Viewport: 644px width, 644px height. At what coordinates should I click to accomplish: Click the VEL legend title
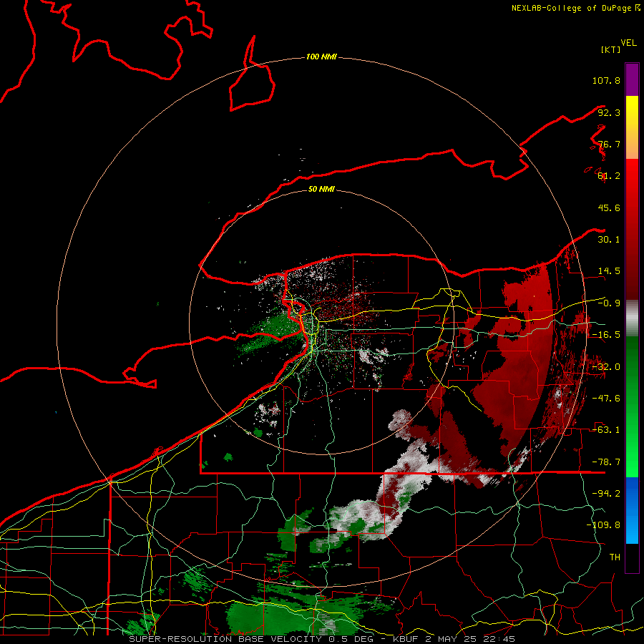tap(628, 43)
